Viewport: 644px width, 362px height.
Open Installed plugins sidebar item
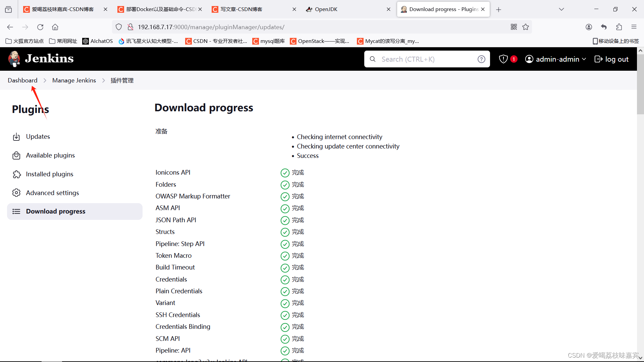(75, 174)
